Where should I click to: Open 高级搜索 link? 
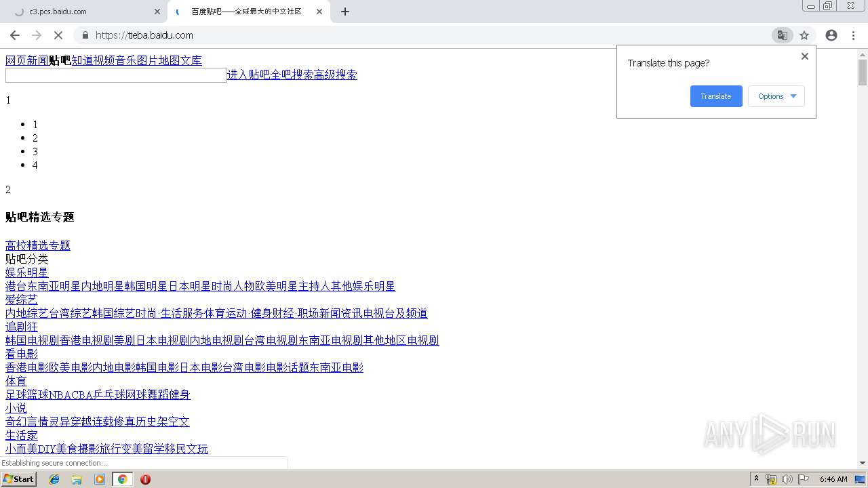pyautogui.click(x=335, y=75)
